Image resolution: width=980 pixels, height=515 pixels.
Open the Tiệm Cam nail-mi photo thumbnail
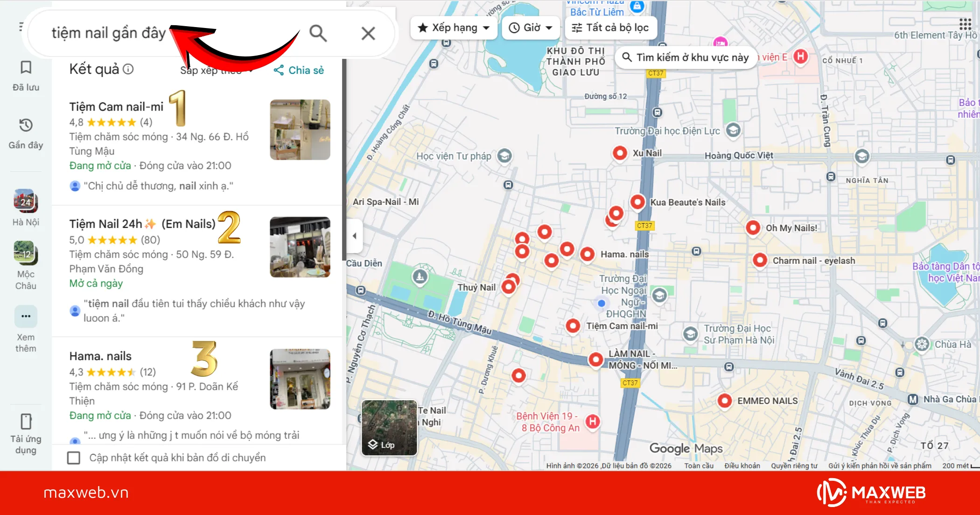300,130
